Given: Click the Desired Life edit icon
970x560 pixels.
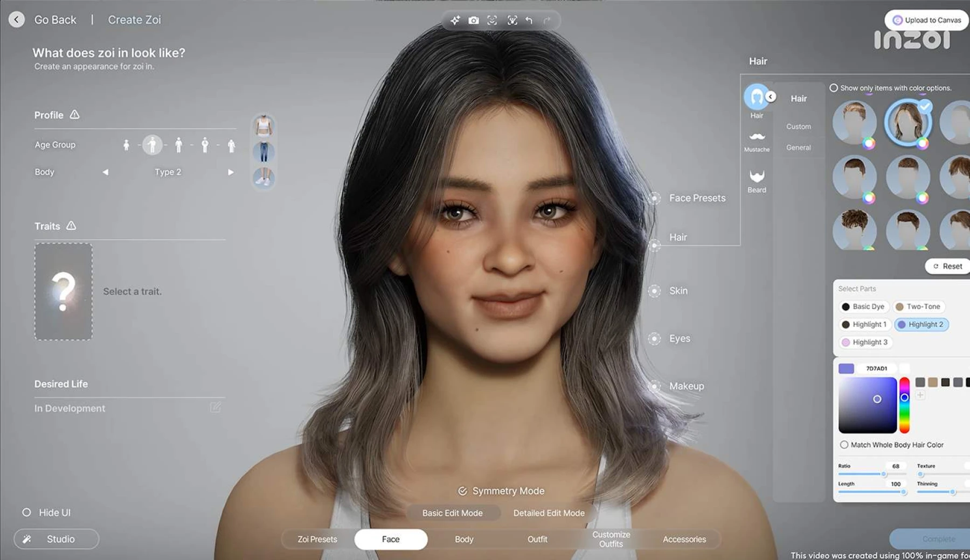Looking at the screenshot, I should coord(216,408).
